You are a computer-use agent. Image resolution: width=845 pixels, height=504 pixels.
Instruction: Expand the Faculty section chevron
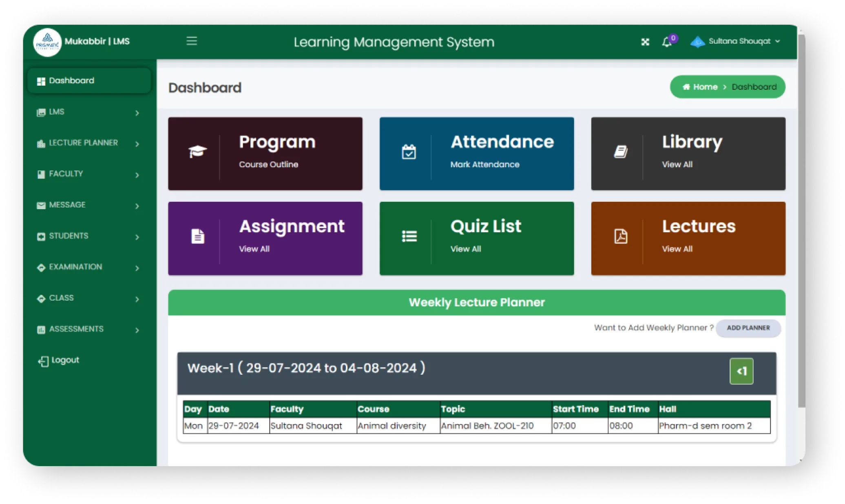click(137, 174)
